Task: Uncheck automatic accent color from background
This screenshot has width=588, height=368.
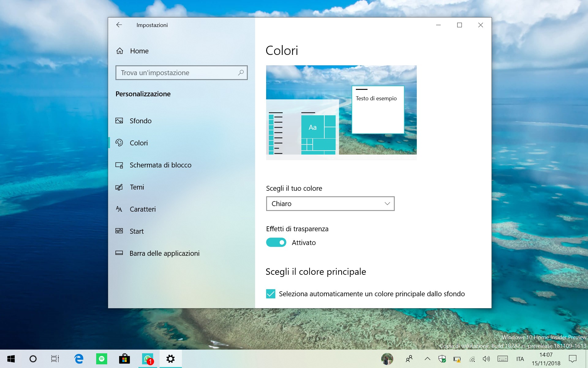Action: click(271, 294)
